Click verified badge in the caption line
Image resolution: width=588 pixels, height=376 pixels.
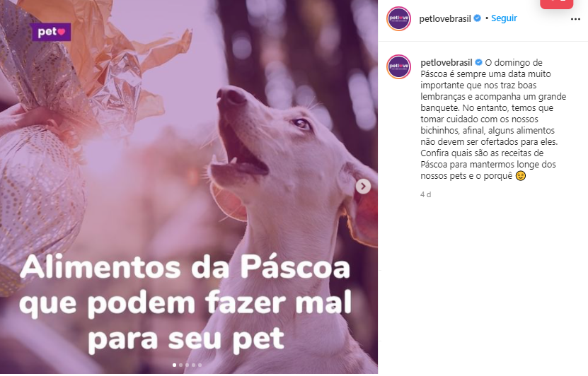(478, 62)
